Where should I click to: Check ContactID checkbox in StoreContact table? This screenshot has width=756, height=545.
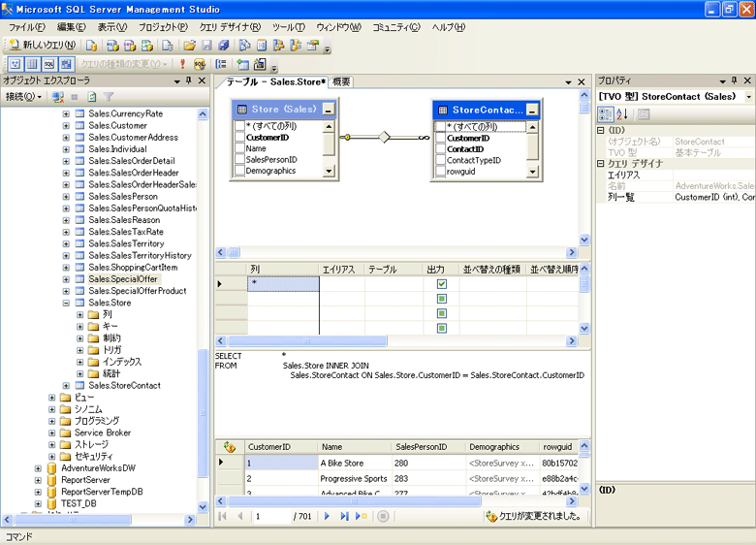pyautogui.click(x=440, y=149)
